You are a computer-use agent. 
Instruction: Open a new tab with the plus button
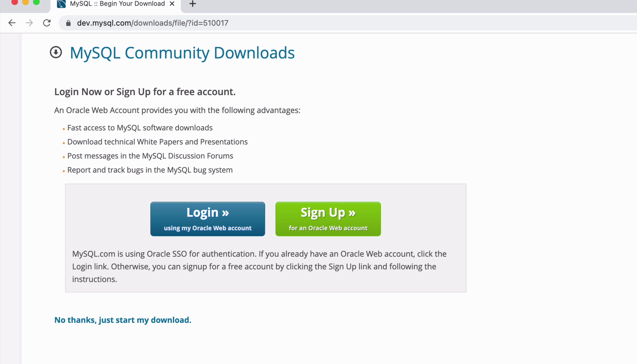(192, 4)
